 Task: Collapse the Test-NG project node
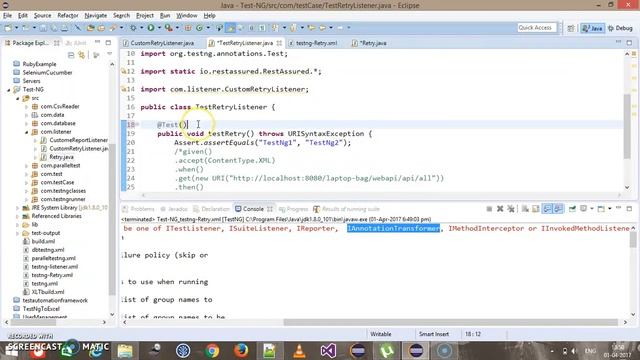pyautogui.click(x=9, y=90)
